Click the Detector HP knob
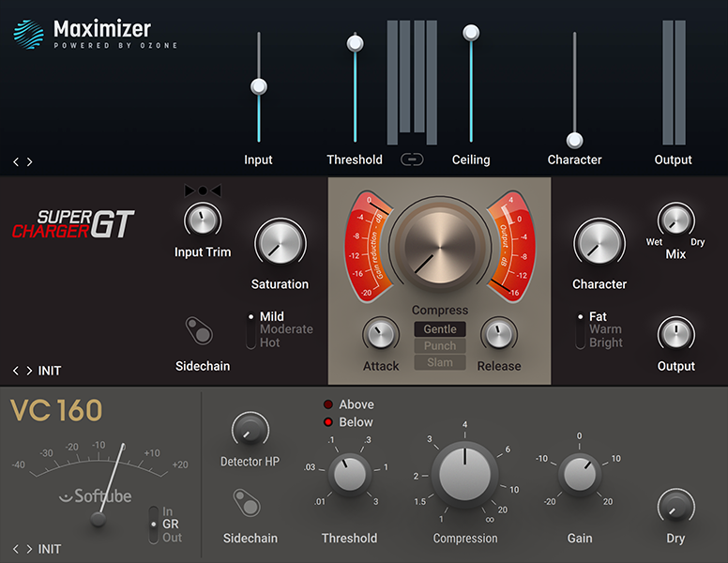This screenshot has height=563, width=728. [x=250, y=429]
